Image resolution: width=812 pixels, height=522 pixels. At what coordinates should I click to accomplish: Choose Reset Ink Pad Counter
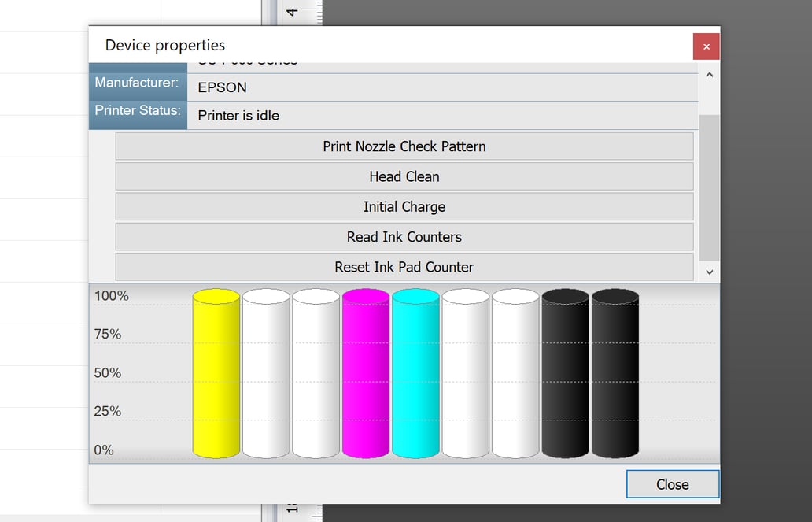[x=404, y=267]
